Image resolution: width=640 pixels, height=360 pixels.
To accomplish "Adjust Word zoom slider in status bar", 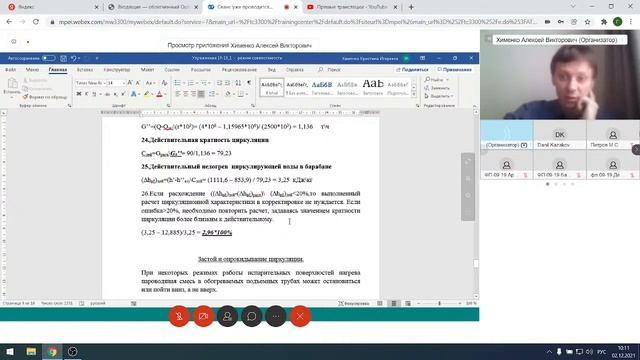I will click(x=440, y=303).
